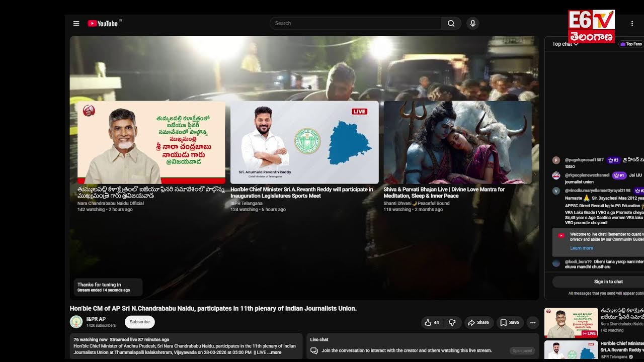Click the I&PR Telangana channel name under end-screen video
The height and width of the screenshot is (362, 644).
[247, 204]
